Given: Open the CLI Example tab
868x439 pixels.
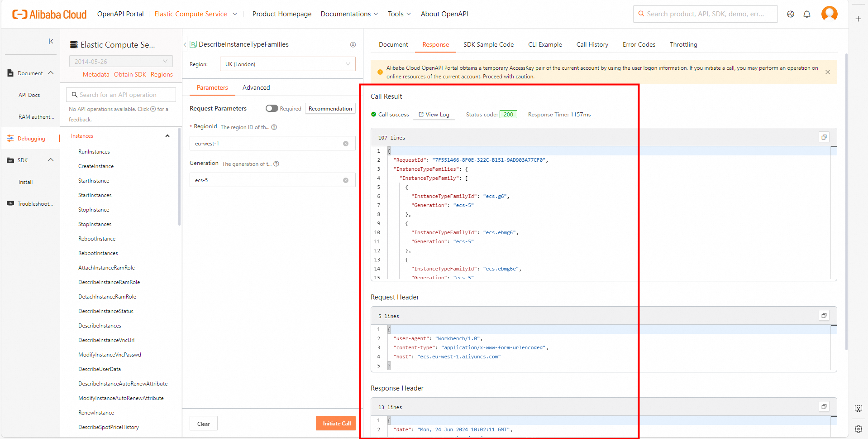Looking at the screenshot, I should [545, 44].
